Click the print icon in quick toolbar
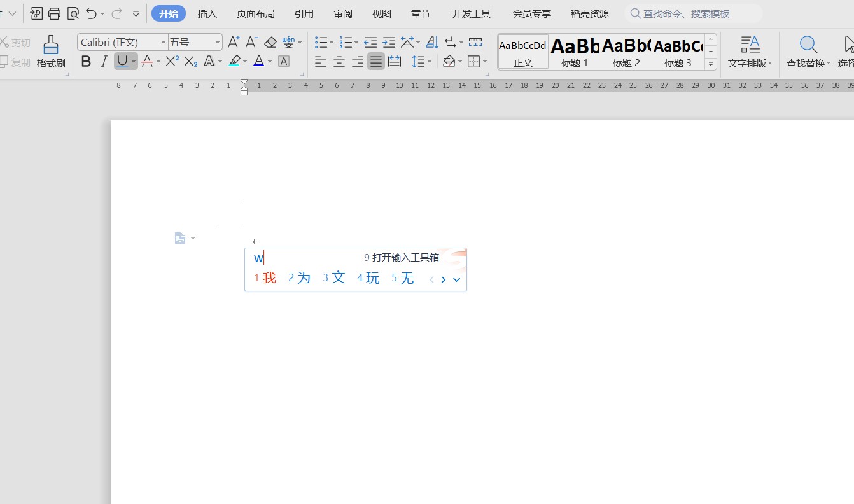 [55, 13]
